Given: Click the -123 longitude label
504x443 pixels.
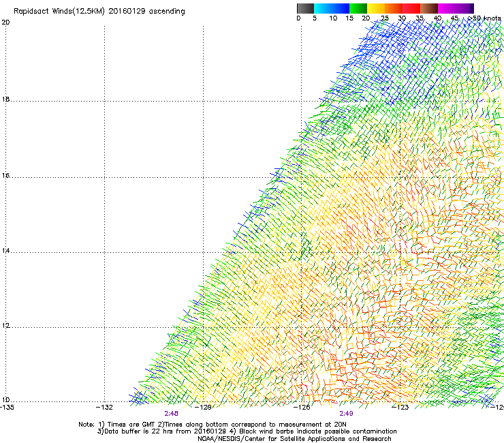Looking at the screenshot, I should [x=400, y=408].
